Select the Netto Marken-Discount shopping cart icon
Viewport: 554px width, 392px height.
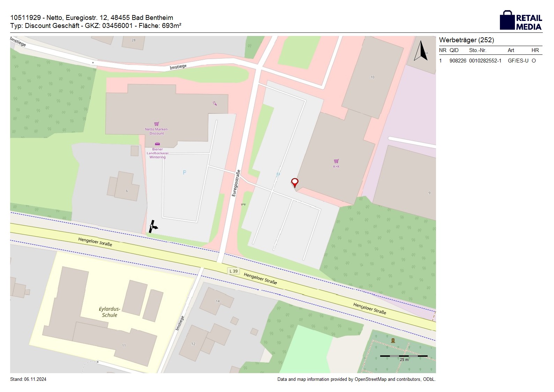coord(156,124)
